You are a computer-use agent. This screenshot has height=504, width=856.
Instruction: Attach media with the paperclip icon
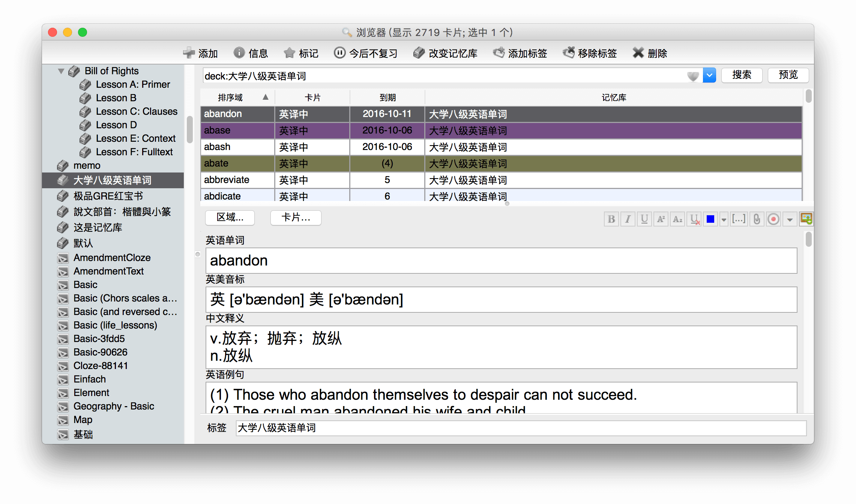pyautogui.click(x=757, y=219)
